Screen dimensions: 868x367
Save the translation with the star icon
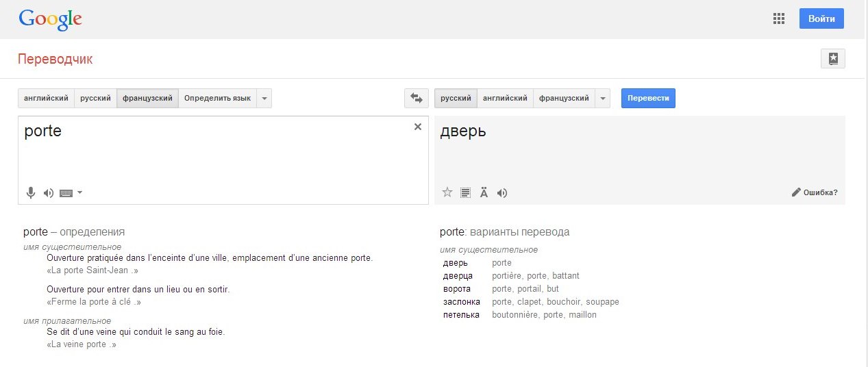(447, 192)
